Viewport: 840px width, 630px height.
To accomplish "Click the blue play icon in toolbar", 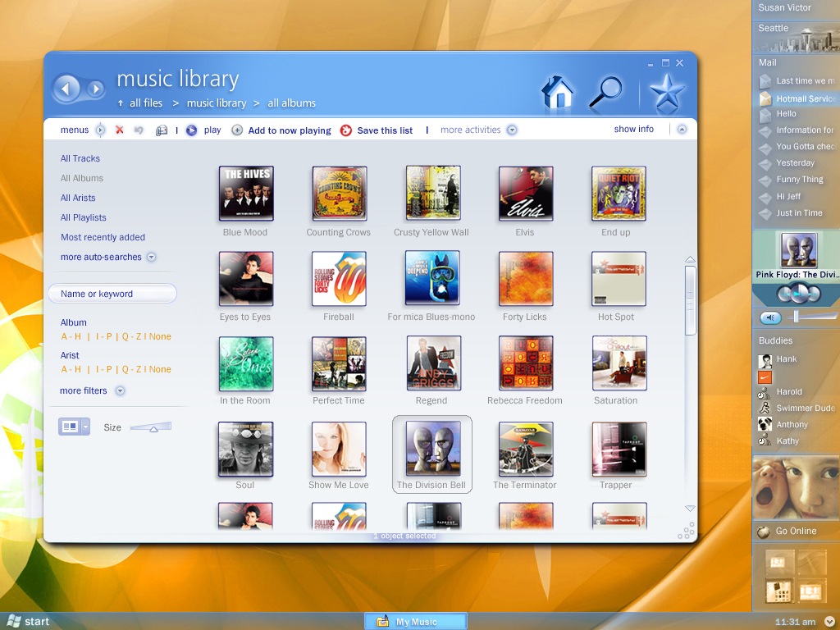I will coord(191,130).
